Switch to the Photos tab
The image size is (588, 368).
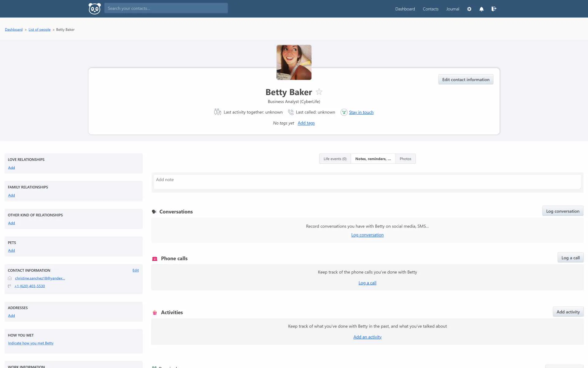tap(405, 159)
